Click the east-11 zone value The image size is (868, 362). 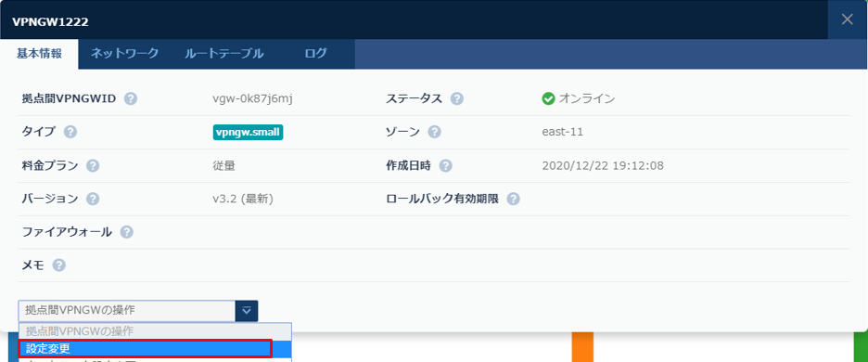562,133
